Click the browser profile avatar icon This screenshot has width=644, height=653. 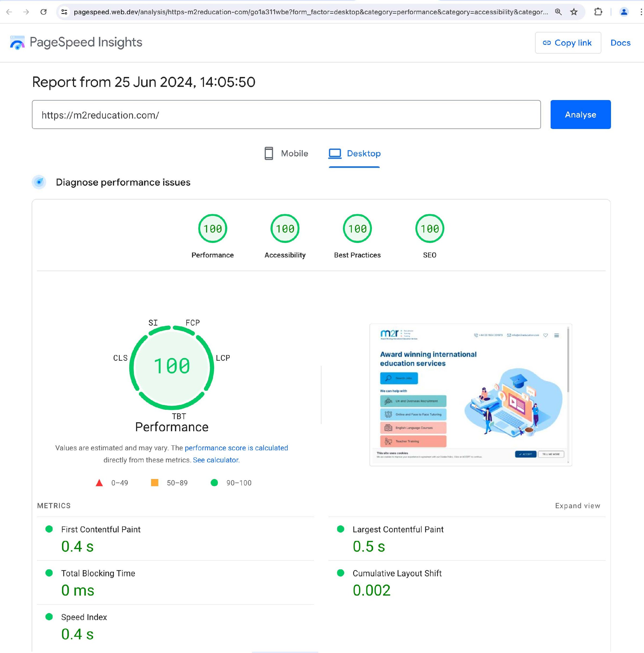(x=623, y=12)
